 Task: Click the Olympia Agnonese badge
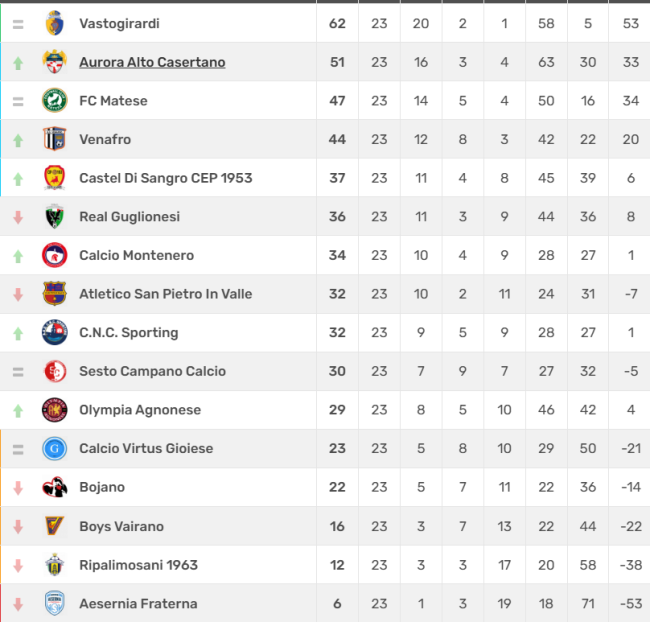[x=55, y=410]
